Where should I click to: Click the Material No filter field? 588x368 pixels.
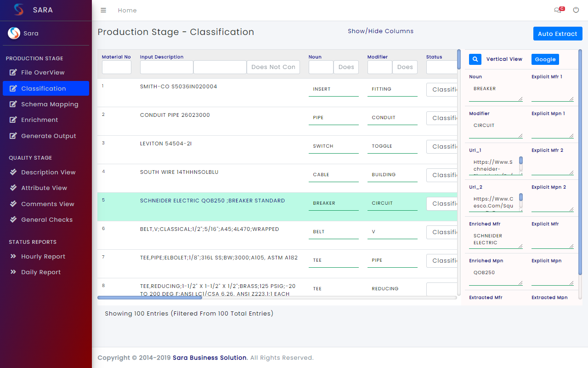pyautogui.click(x=117, y=67)
